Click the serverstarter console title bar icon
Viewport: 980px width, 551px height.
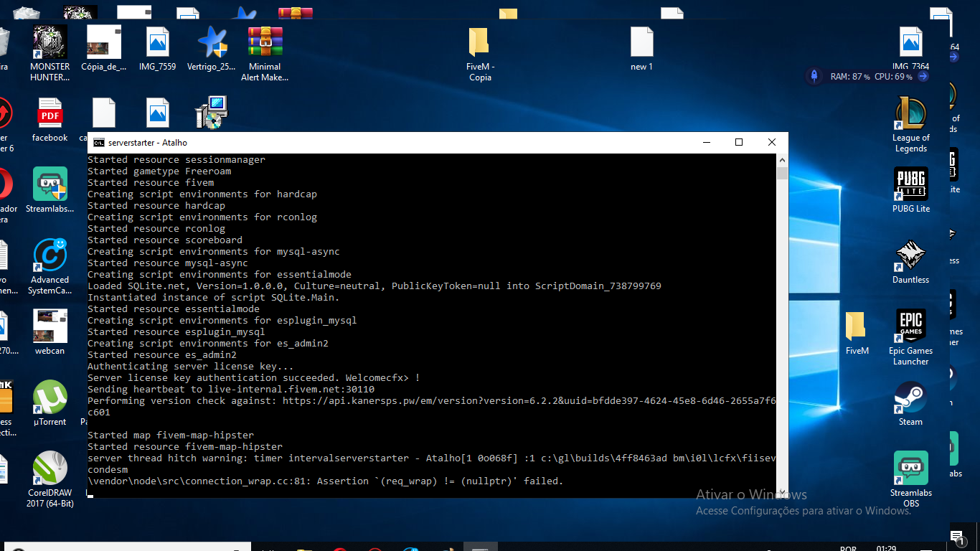pos(99,143)
